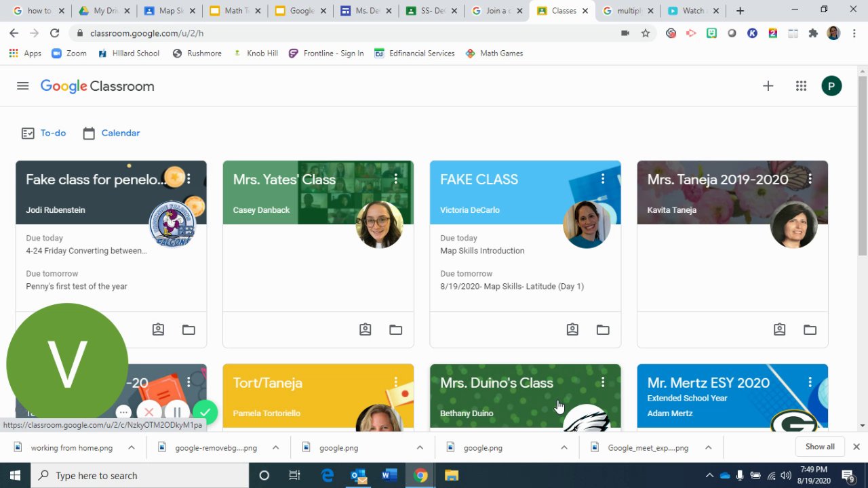Switch to the Join a c browser tab

[x=496, y=11]
